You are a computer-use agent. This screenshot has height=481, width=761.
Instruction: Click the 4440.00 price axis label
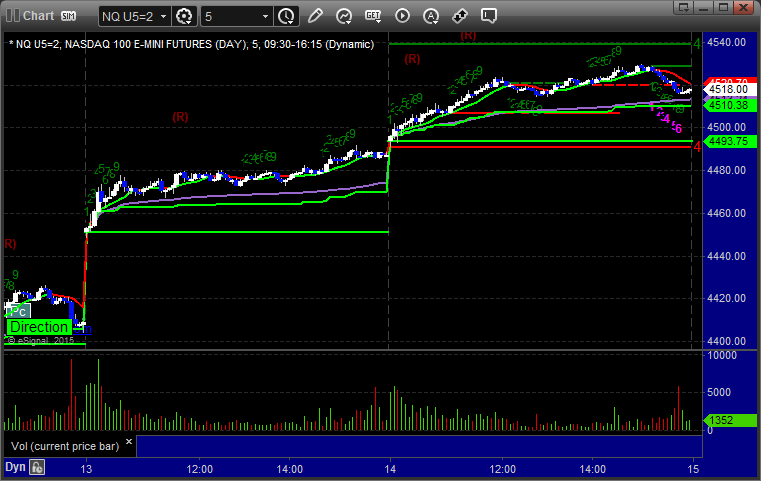point(727,256)
